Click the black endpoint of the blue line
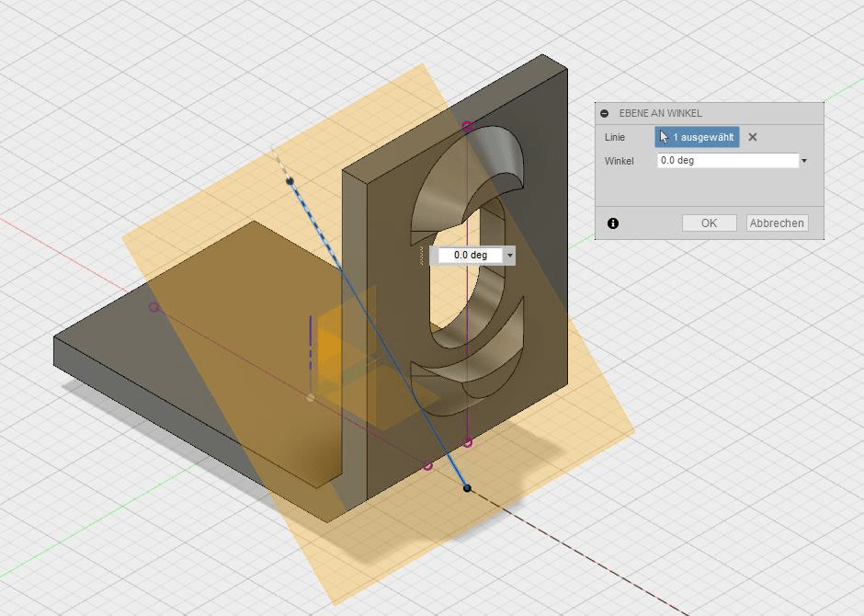The height and width of the screenshot is (616, 864). pos(465,488)
